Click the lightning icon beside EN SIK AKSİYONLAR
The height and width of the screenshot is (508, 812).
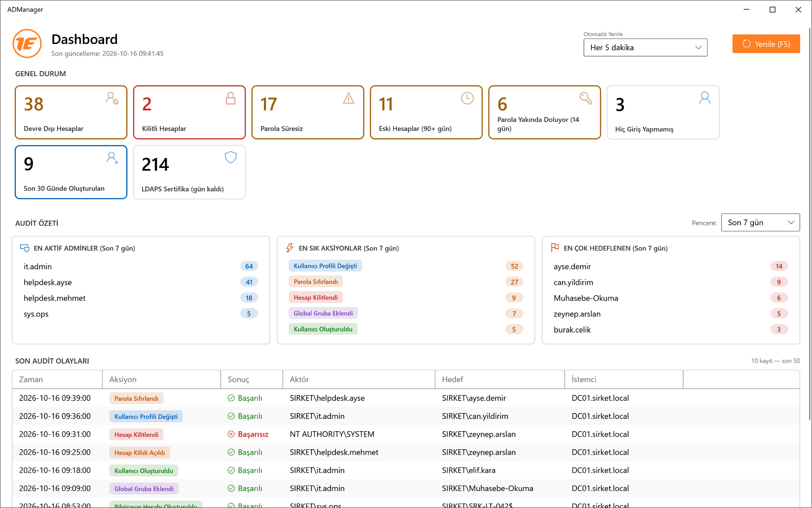coord(290,248)
